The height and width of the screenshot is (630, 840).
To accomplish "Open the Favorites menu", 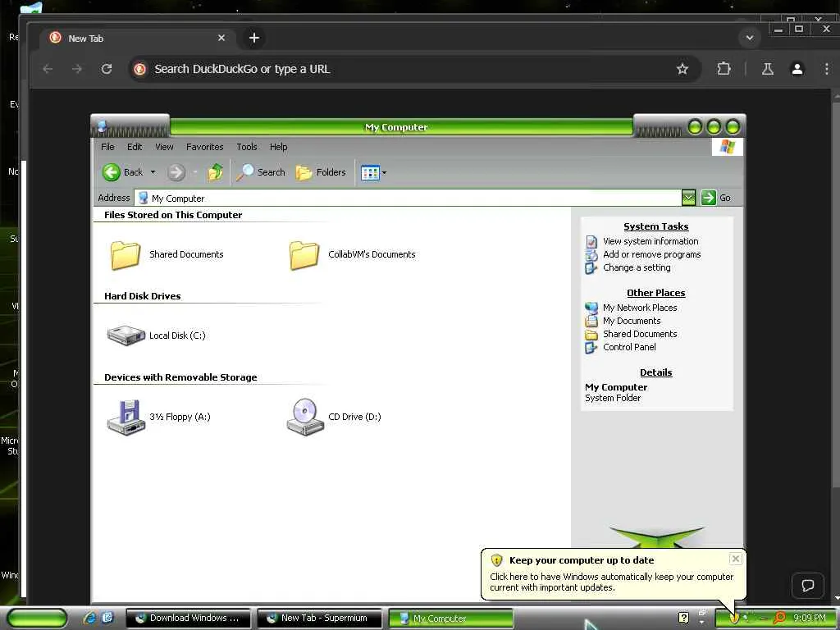I will point(204,147).
